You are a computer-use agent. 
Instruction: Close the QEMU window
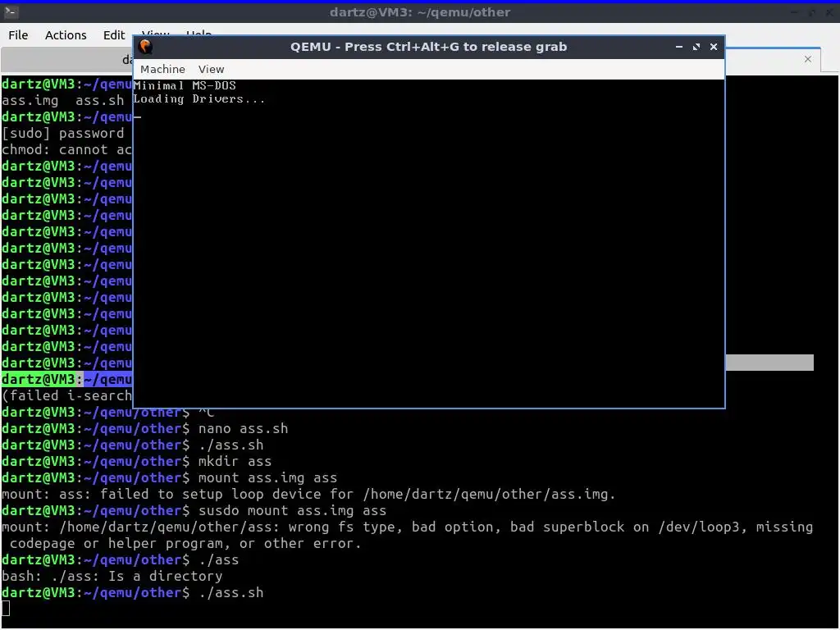(713, 47)
